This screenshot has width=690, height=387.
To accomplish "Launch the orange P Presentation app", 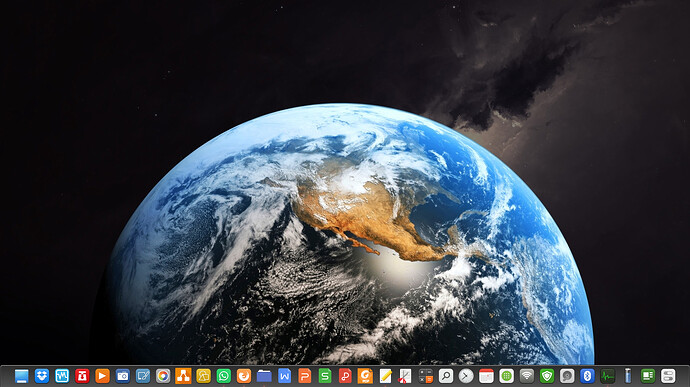I will click(305, 376).
